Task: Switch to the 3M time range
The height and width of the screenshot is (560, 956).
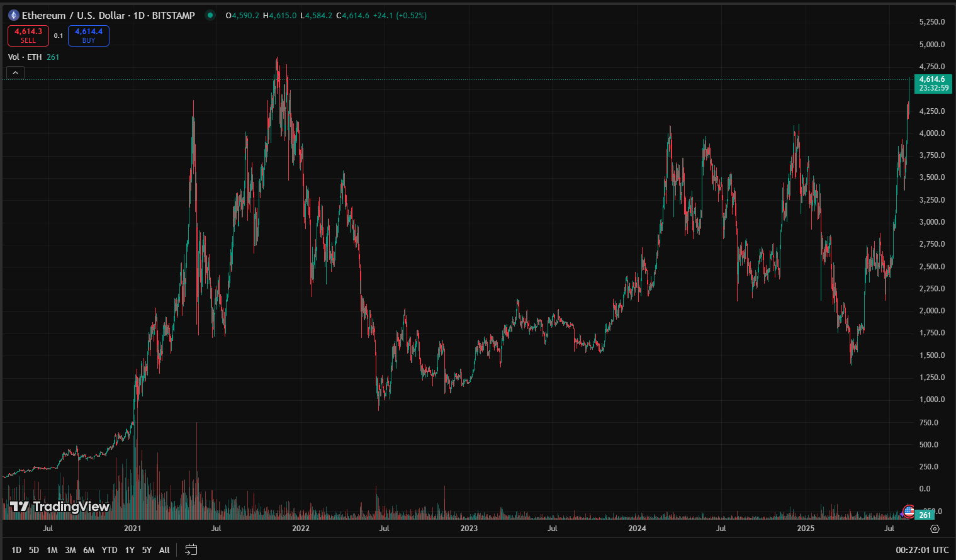Action: click(70, 550)
